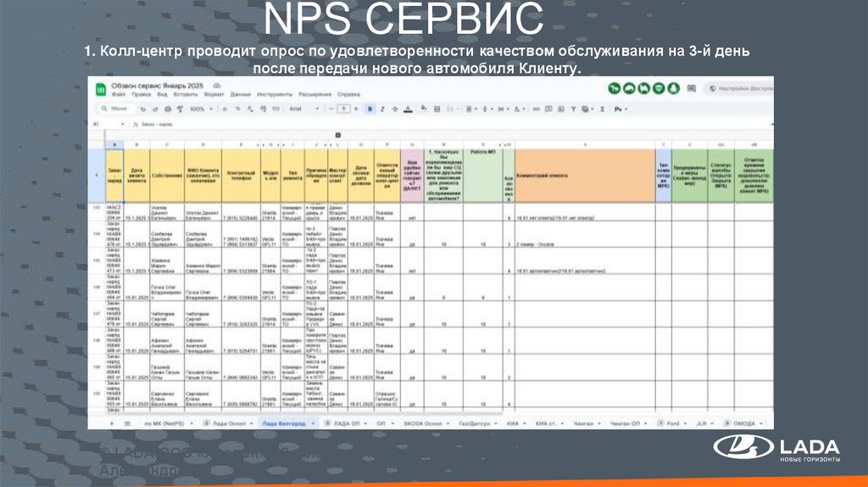Open the Данные menu
The image size is (868, 487).
tap(240, 95)
